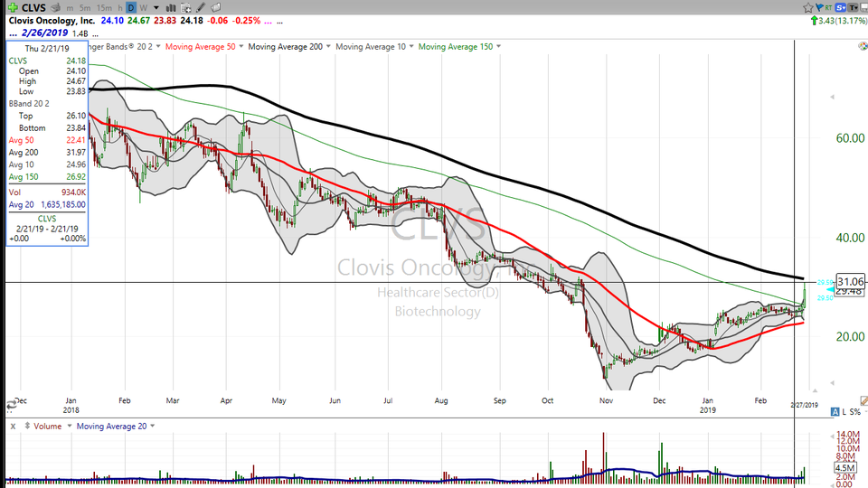The image size is (868, 488).
Task: Switch to the 15m timeframe
Action: pyautogui.click(x=104, y=8)
